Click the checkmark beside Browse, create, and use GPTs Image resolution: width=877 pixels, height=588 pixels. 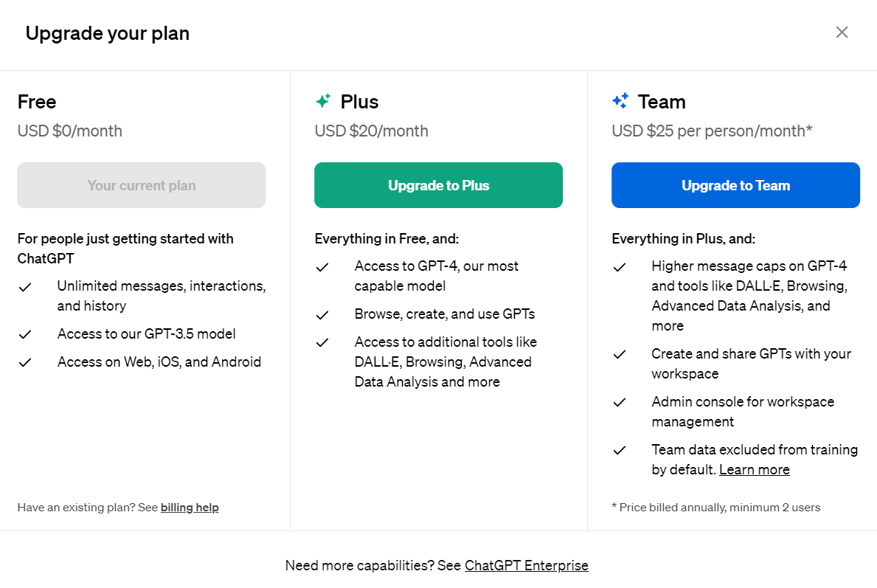(322, 316)
